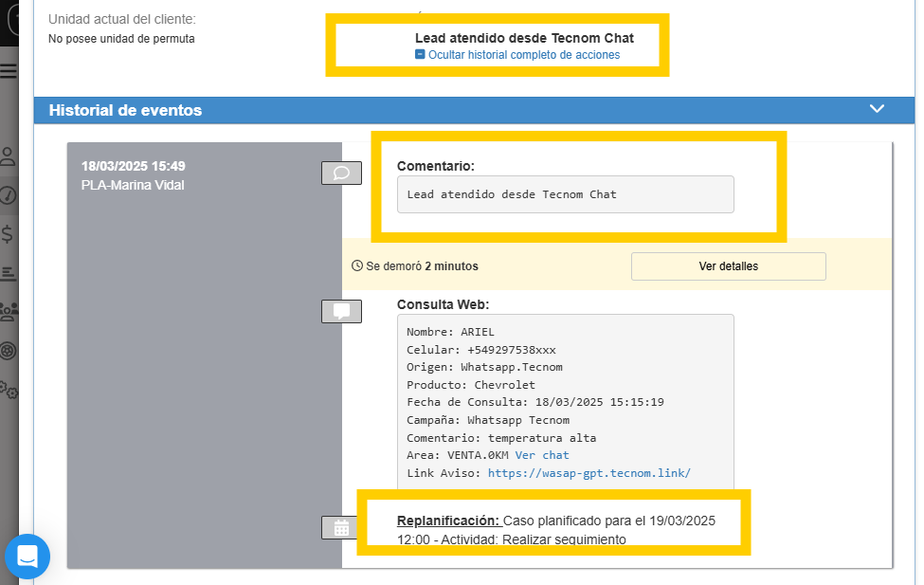Open the wheel target sidebar icon

pyautogui.click(x=8, y=351)
